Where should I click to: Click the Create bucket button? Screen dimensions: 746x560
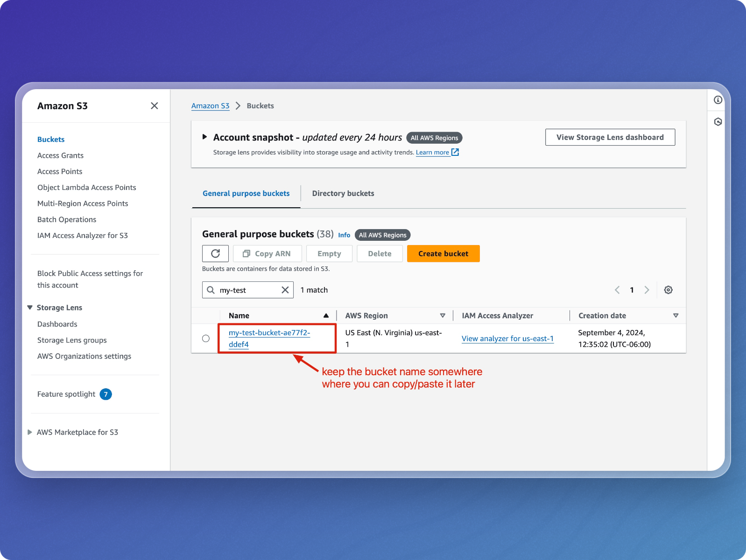(443, 253)
